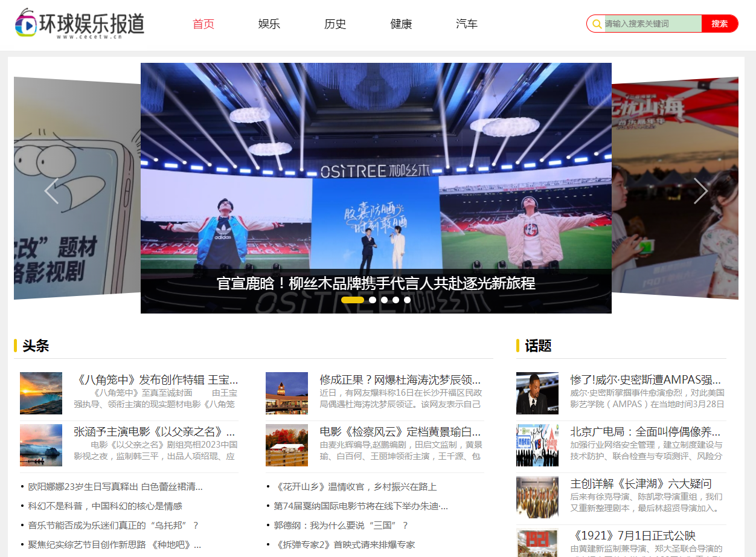Click summary starting 威尔·史密斯掌掴事件愈演愈烈
The width and height of the screenshot is (756, 557).
[x=647, y=398]
